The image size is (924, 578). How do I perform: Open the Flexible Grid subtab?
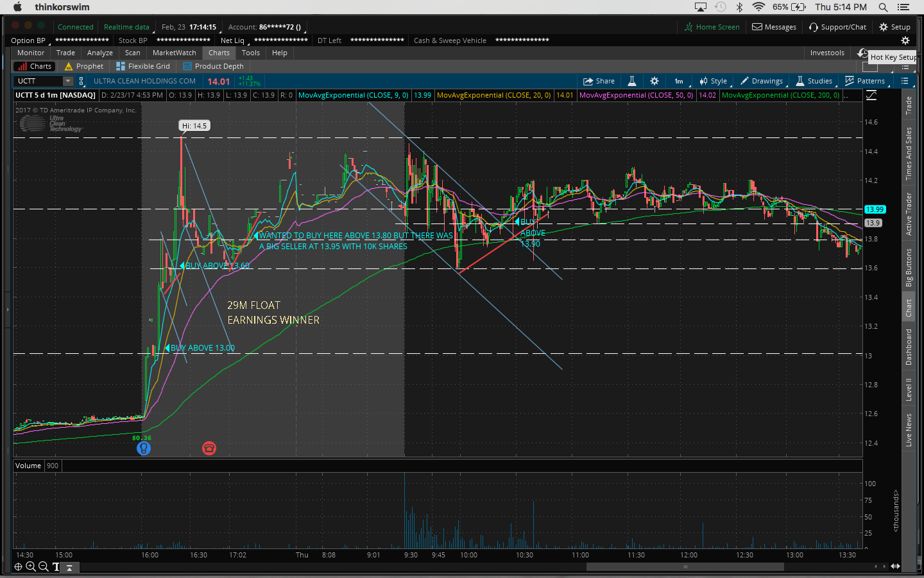pos(143,66)
